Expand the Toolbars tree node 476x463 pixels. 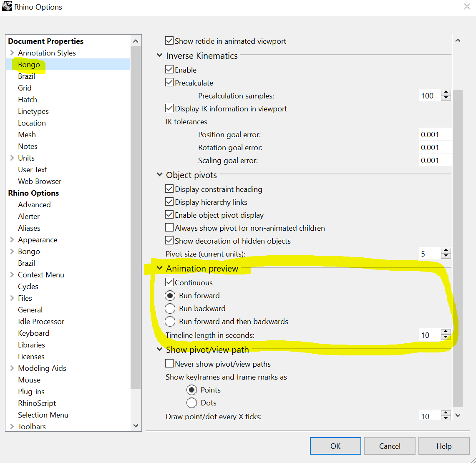[x=12, y=427]
